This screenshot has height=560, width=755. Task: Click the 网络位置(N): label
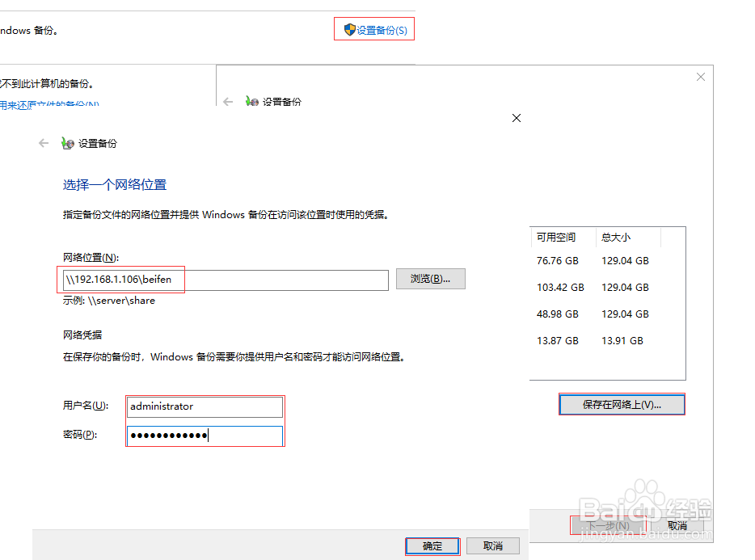tap(91, 258)
